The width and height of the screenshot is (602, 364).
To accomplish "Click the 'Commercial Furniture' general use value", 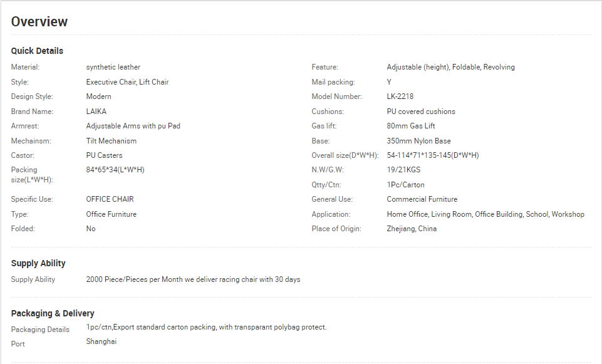I will coord(422,199).
